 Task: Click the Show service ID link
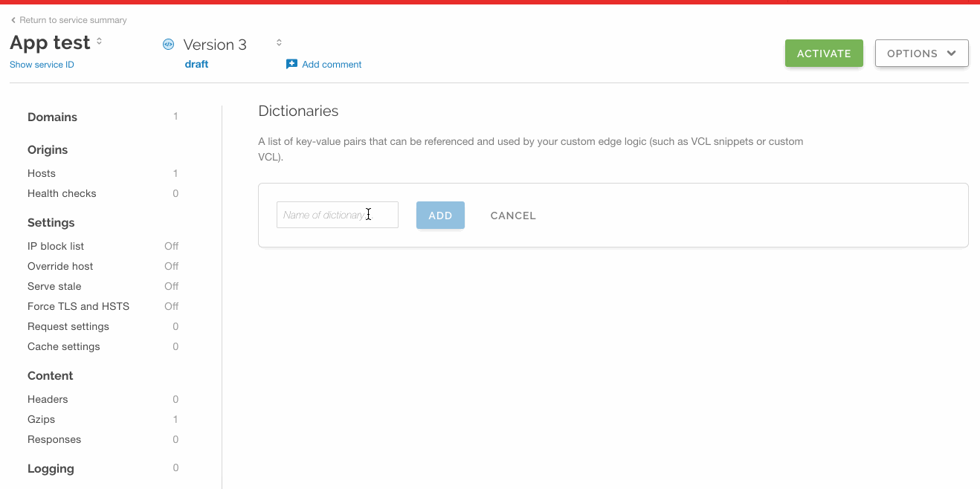coord(42,65)
